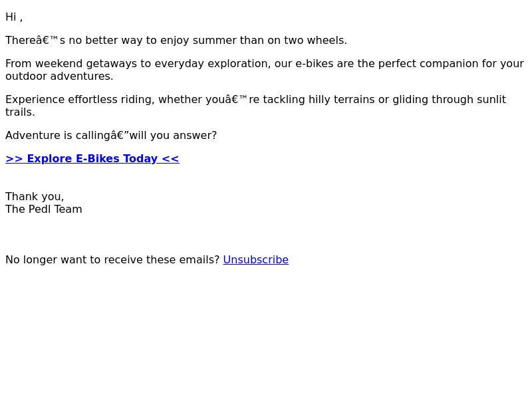
Task: Click the 'Adventure is calling' sentence
Action: pyautogui.click(x=111, y=135)
